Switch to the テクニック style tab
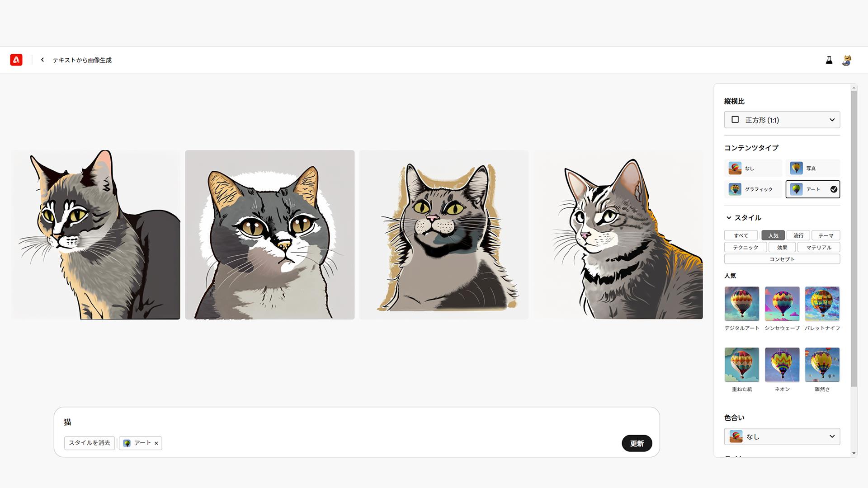The width and height of the screenshot is (868, 488). pos(745,247)
